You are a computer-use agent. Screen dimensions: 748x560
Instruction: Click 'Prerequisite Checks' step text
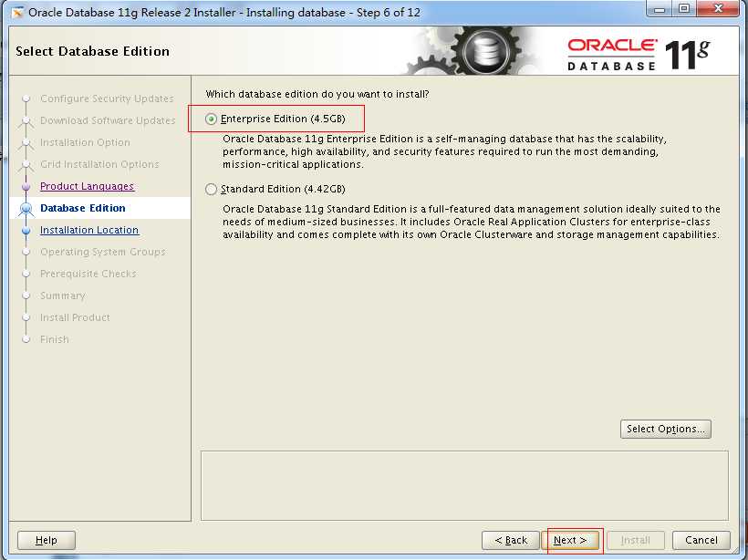pyautogui.click(x=88, y=274)
